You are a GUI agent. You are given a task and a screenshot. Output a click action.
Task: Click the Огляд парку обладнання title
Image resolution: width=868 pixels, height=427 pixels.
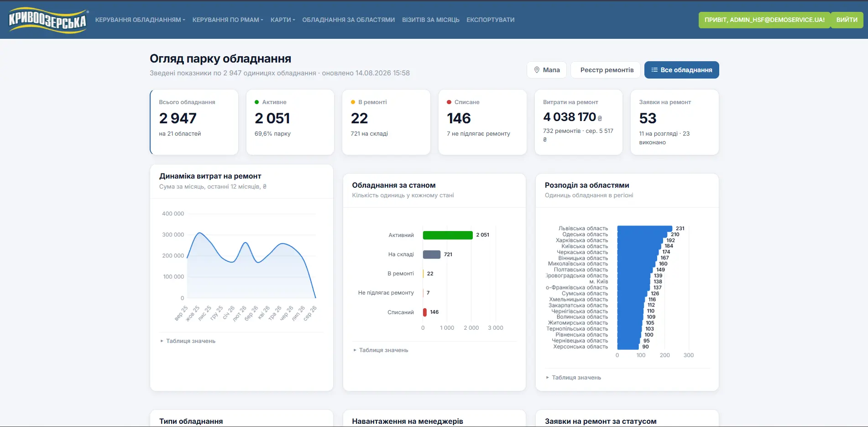pyautogui.click(x=220, y=58)
